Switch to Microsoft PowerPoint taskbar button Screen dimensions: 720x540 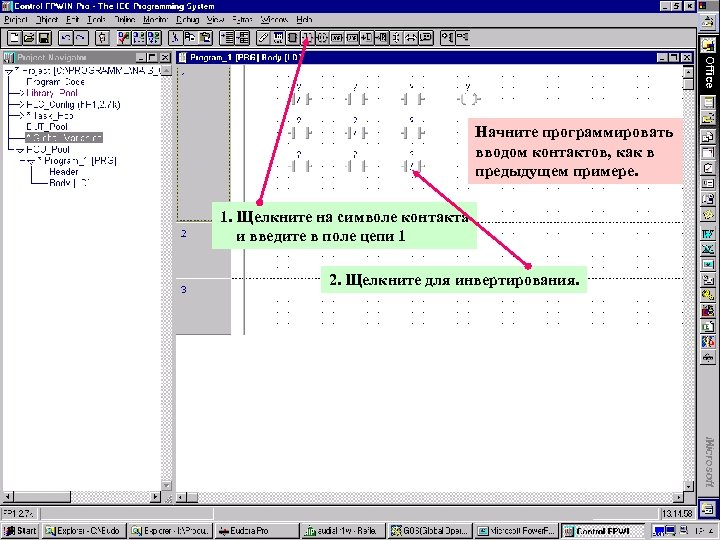tap(516, 531)
